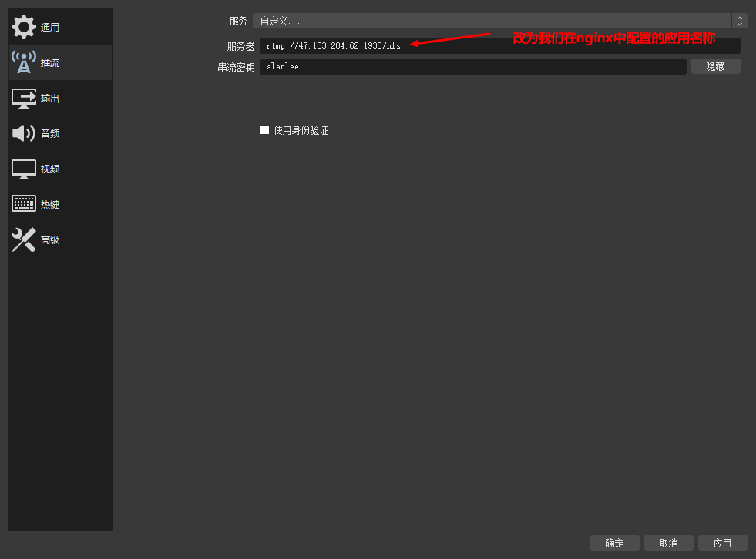Click the General gear icon
756x559 pixels.
24,27
